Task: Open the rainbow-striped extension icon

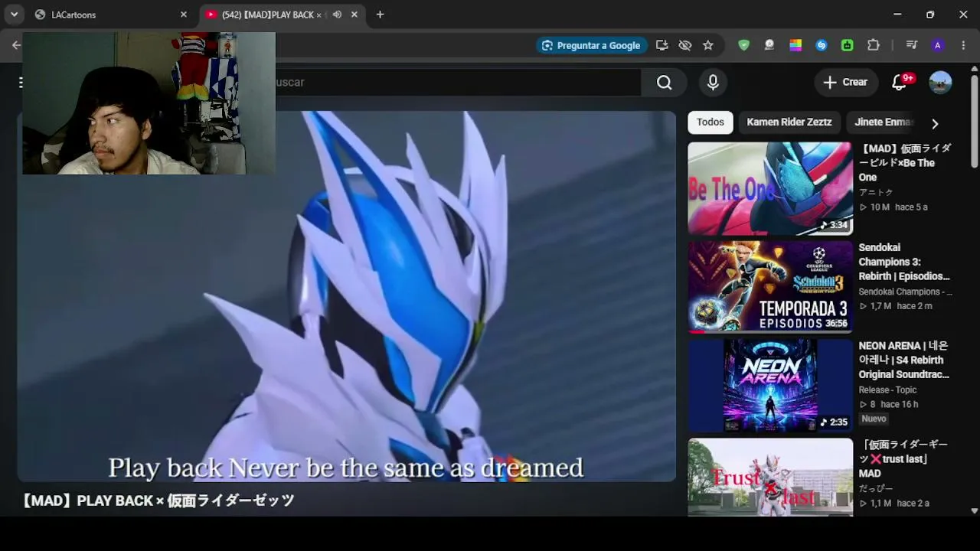Action: (795, 45)
